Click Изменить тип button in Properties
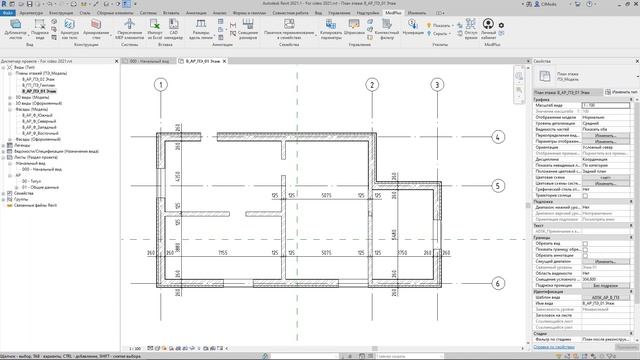The image size is (640, 360). click(621, 92)
